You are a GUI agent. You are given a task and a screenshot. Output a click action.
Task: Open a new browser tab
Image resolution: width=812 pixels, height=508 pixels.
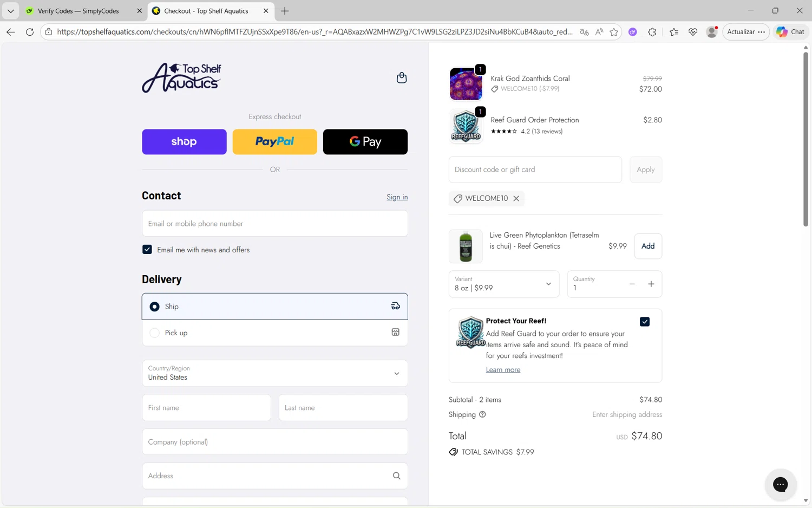285,11
